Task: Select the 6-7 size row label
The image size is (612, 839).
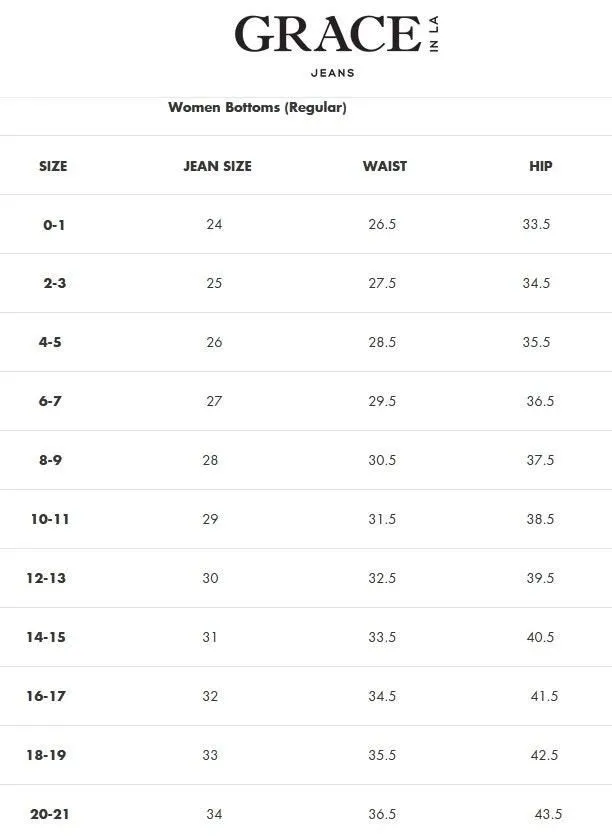Action: [50, 401]
